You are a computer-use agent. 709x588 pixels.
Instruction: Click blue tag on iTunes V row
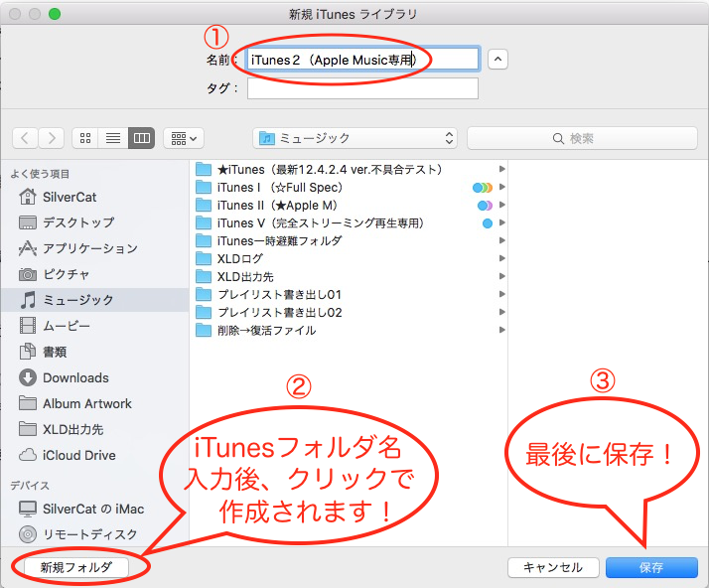click(x=488, y=223)
